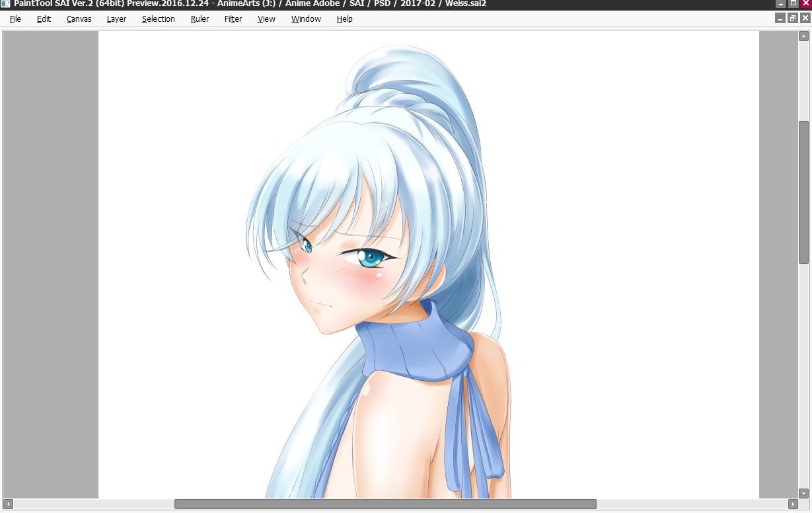Click the vertical scrollbar thumb

pyautogui.click(x=803, y=192)
